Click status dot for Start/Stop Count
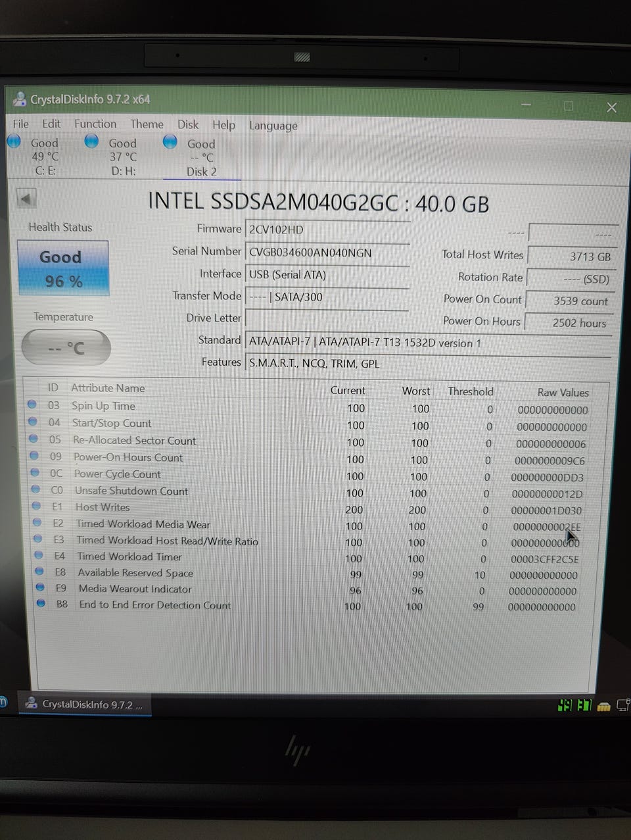631x840 pixels. [32, 422]
